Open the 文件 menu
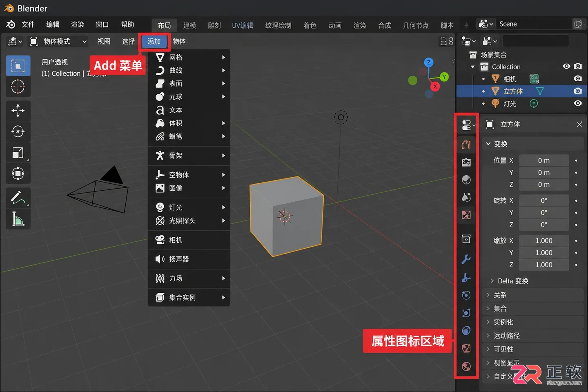Viewport: 588px width, 392px height. (28, 24)
